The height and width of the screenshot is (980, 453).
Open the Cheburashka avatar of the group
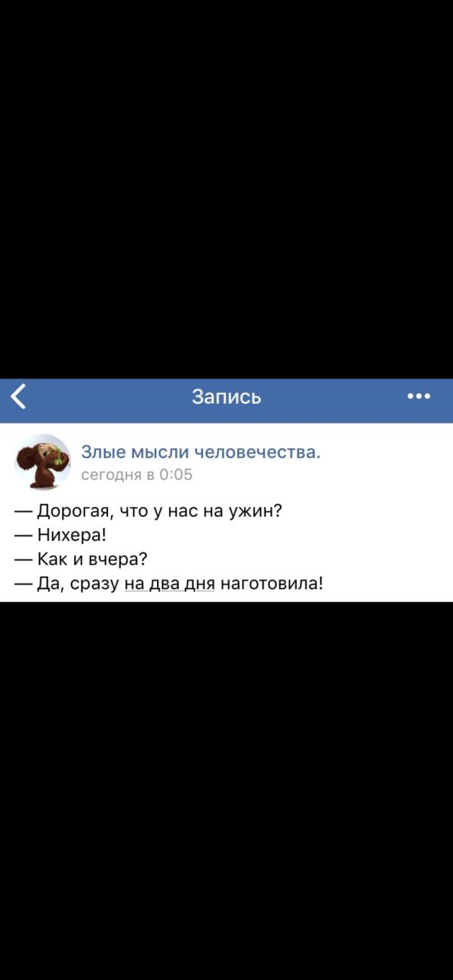[42, 462]
